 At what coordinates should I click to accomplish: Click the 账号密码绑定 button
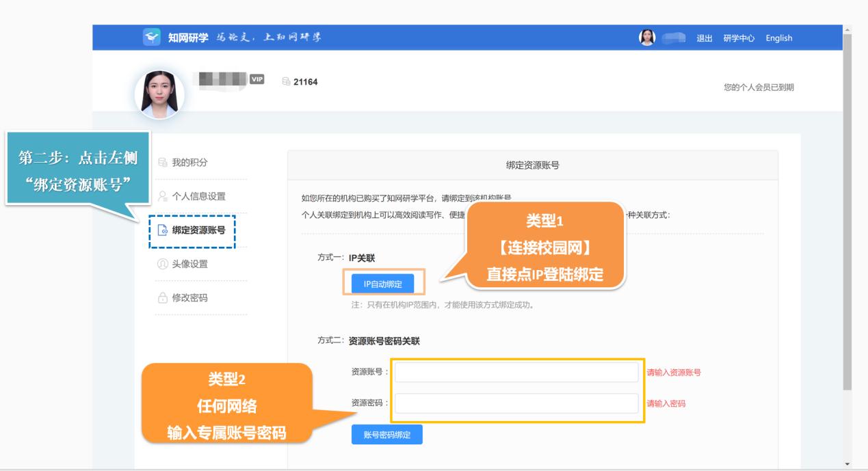[387, 435]
